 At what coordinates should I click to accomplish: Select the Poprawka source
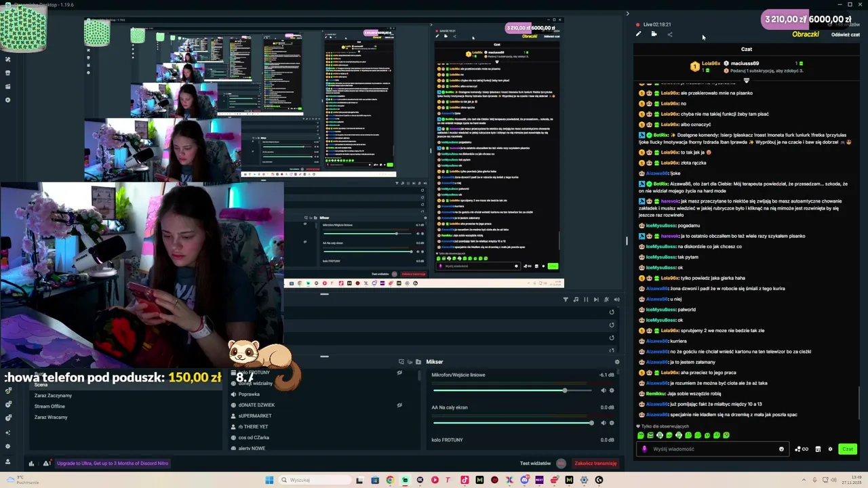pos(249,394)
